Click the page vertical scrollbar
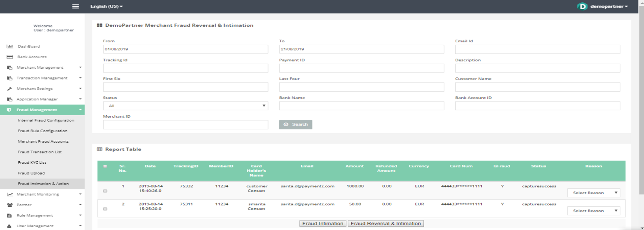 pyautogui.click(x=641, y=101)
